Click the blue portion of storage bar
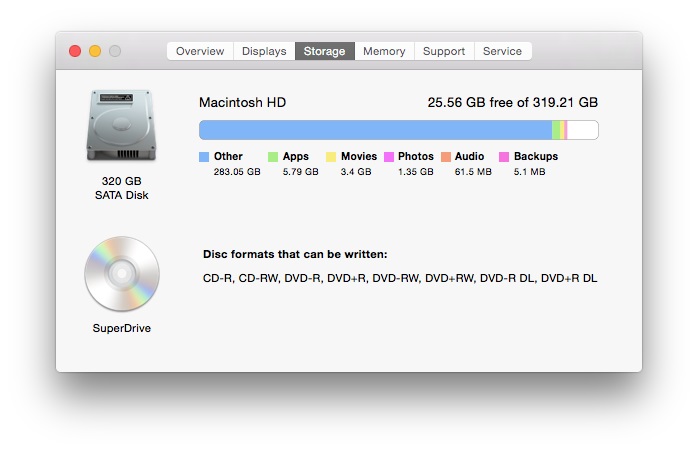Image resolution: width=698 pixels, height=452 pixels. [x=375, y=130]
